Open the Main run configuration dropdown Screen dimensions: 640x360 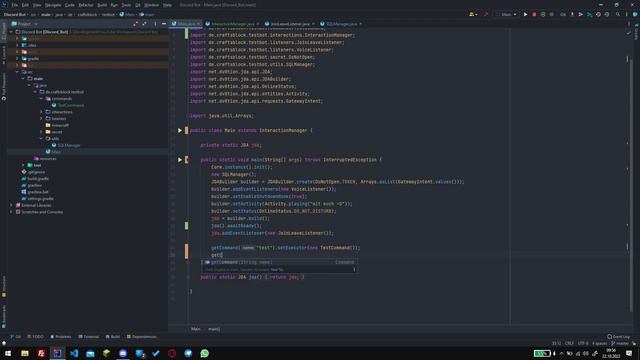[x=506, y=14]
